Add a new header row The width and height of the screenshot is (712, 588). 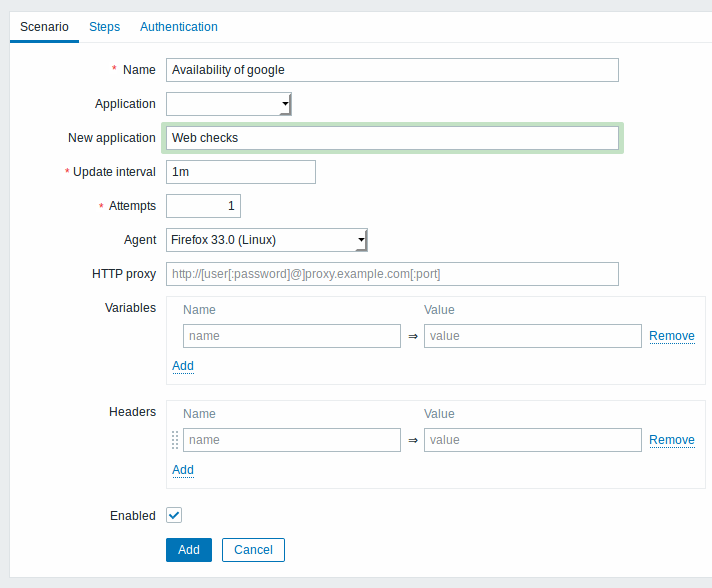point(183,470)
